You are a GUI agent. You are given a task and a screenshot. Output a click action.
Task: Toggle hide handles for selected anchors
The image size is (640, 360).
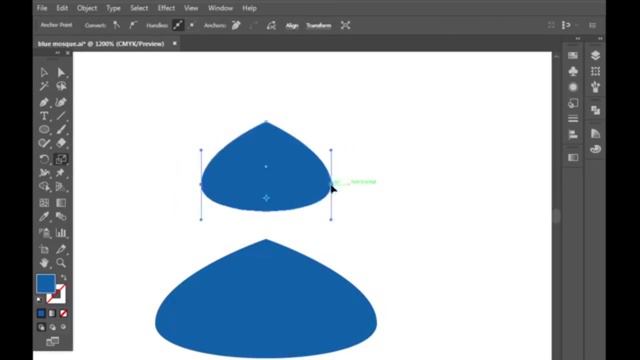191,25
